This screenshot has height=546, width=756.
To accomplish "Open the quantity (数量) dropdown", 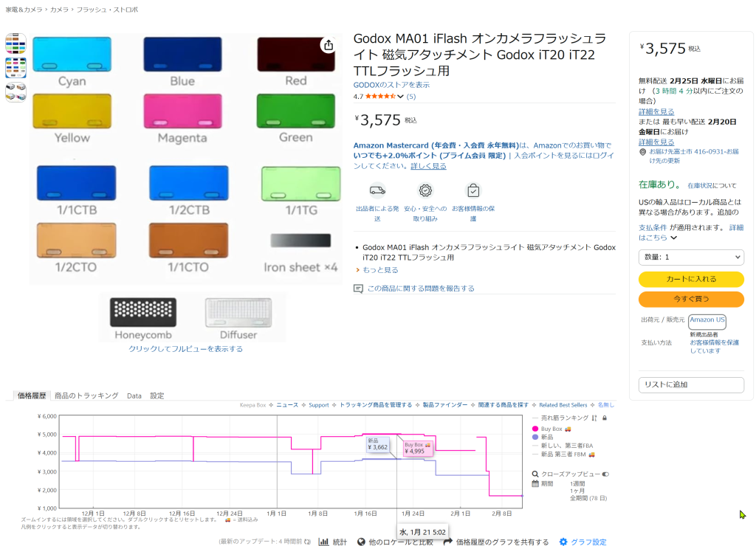I will (691, 258).
